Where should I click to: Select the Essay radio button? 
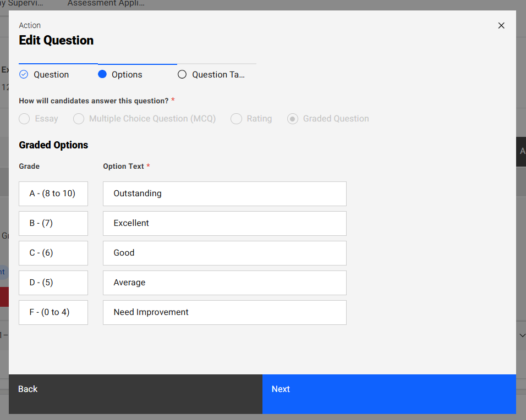[24, 119]
